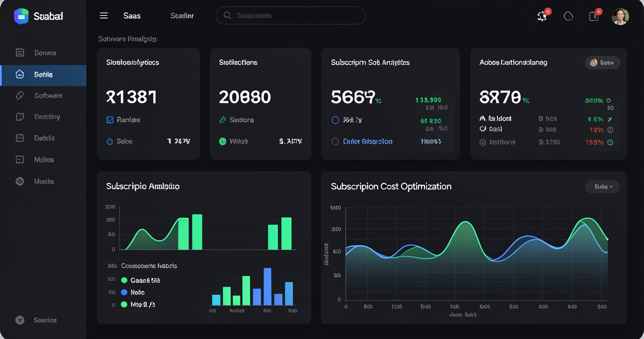This screenshot has width=644, height=339.
Task: Click the green pencil icon beside Sesiore
Action: 223,120
